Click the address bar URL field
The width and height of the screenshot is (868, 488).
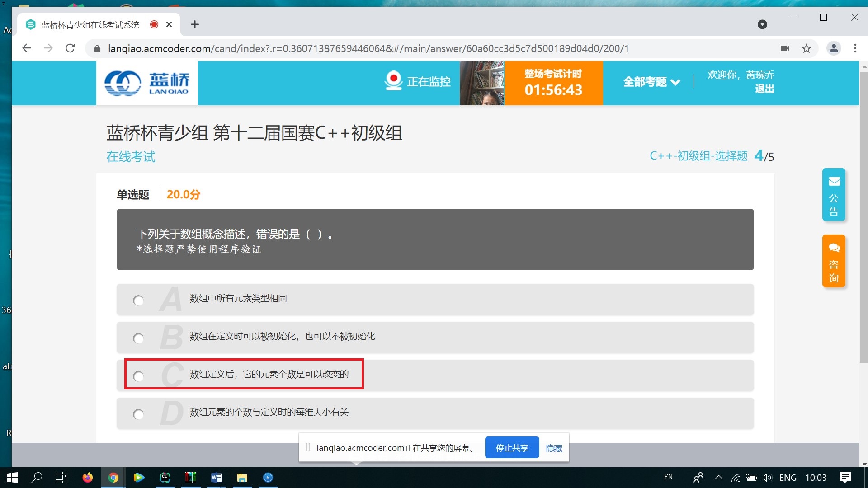(x=368, y=48)
